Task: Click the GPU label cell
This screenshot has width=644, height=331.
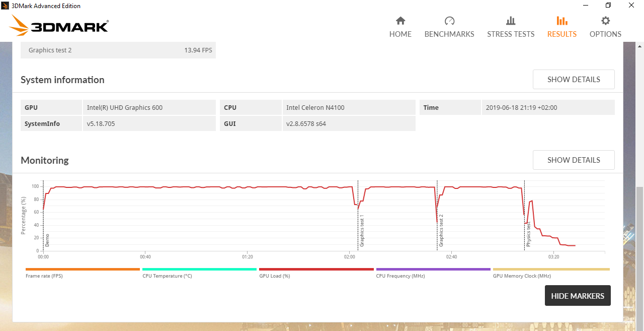Action: pos(51,107)
